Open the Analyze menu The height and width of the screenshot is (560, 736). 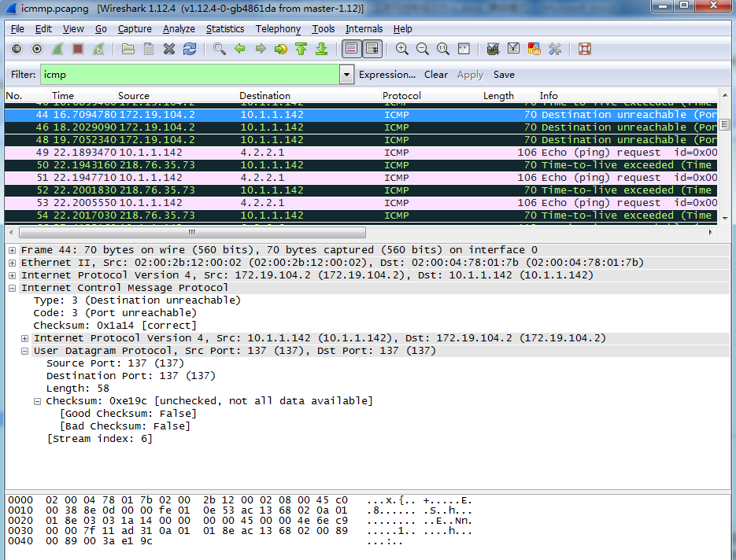pyautogui.click(x=179, y=29)
